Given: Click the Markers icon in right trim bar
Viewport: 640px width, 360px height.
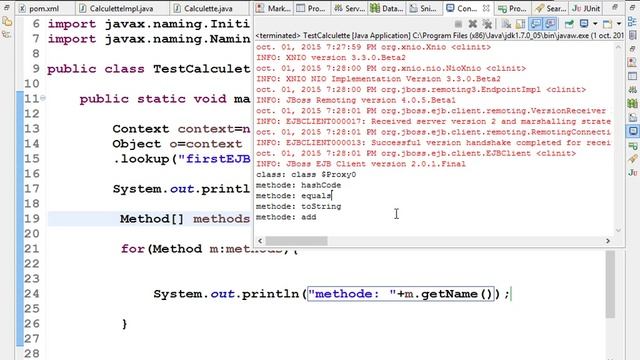Looking at the screenshot, I should coord(633,62).
